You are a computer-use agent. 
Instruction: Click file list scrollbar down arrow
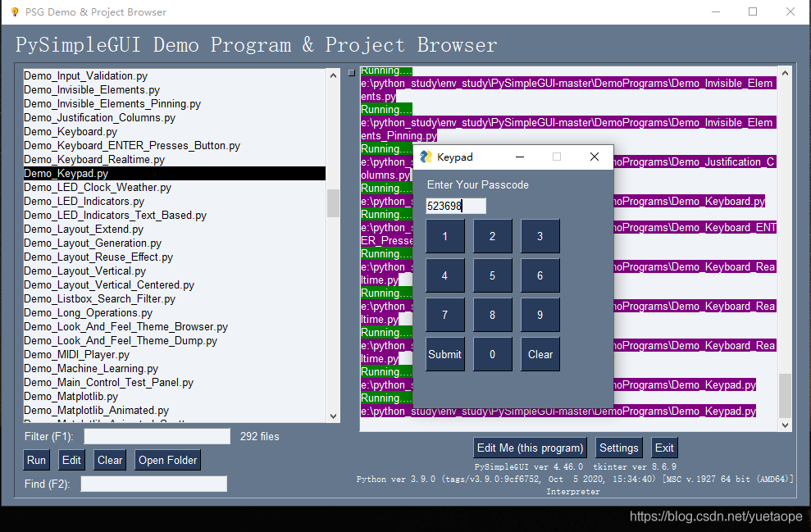333,416
